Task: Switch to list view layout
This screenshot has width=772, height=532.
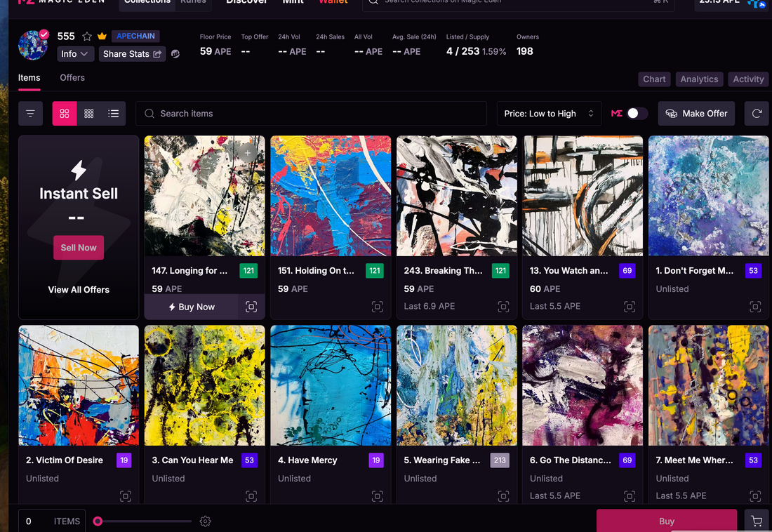Action: [x=114, y=114]
